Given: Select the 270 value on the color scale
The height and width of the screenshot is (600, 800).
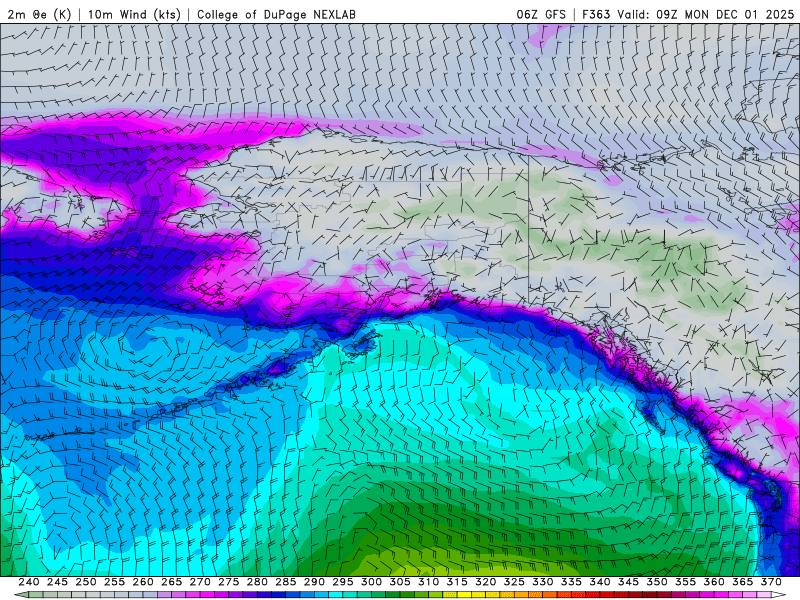Looking at the screenshot, I should (200, 582).
